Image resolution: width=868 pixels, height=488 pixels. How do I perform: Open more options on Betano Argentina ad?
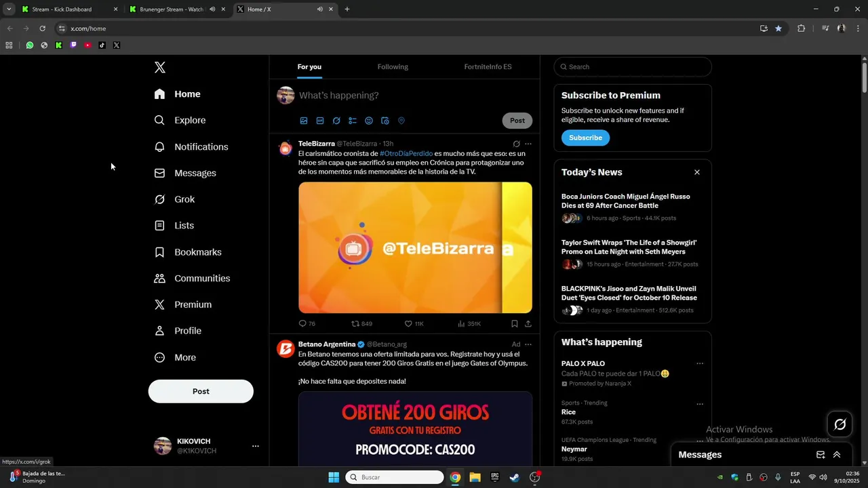(x=528, y=344)
